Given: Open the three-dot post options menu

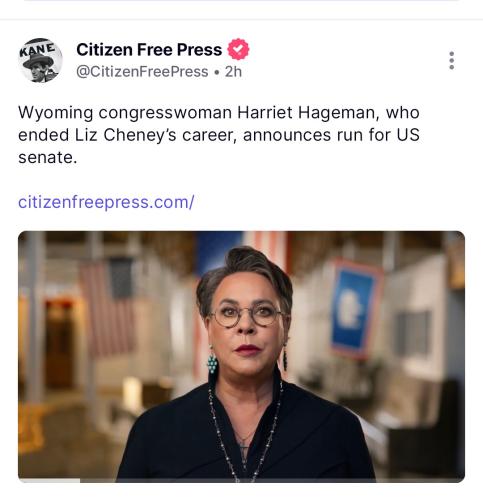Looking at the screenshot, I should [x=451, y=60].
